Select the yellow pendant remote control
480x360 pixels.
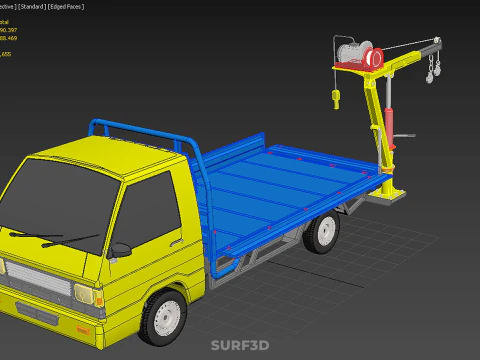pos(336,99)
